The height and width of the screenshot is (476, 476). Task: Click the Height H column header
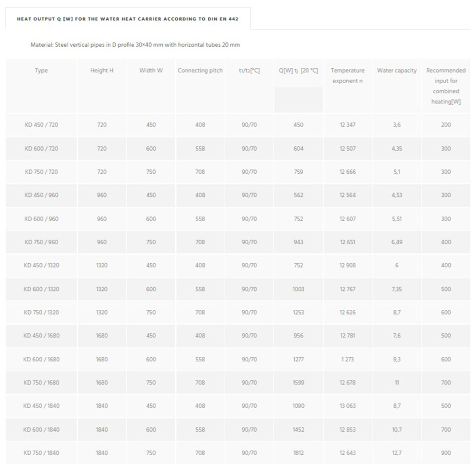tap(102, 71)
